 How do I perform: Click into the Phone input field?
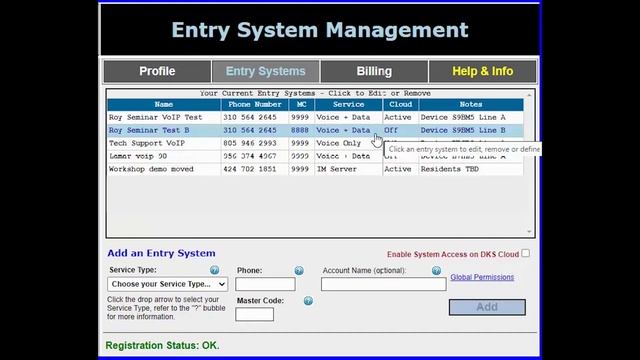pos(265,284)
